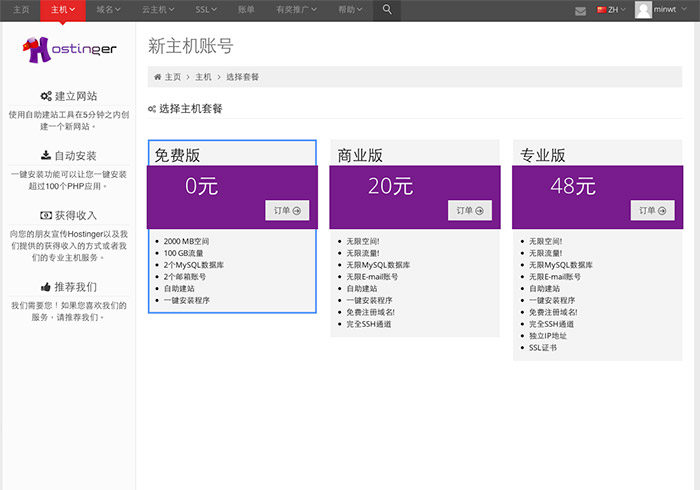Image resolution: width=700 pixels, height=490 pixels.
Task: Click the 主页 breadcrumb link
Action: click(173, 77)
